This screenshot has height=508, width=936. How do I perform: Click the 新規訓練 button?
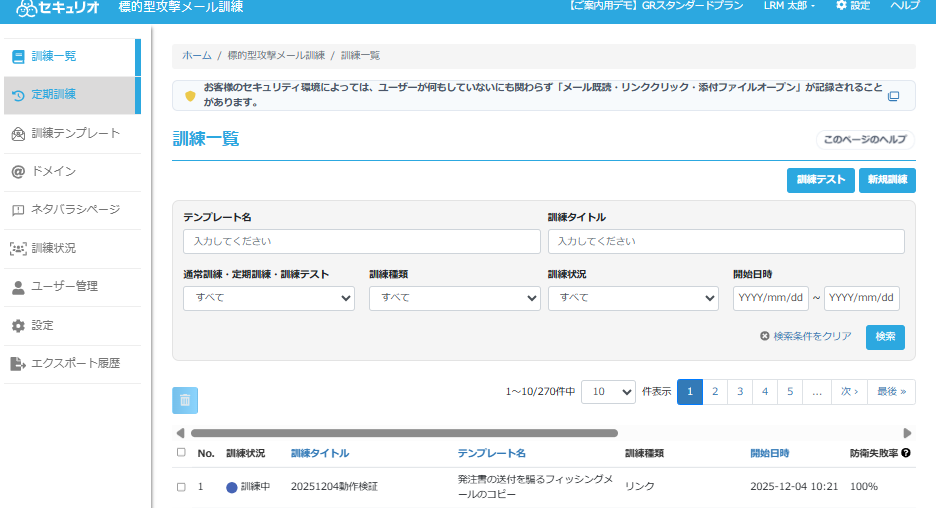887,180
